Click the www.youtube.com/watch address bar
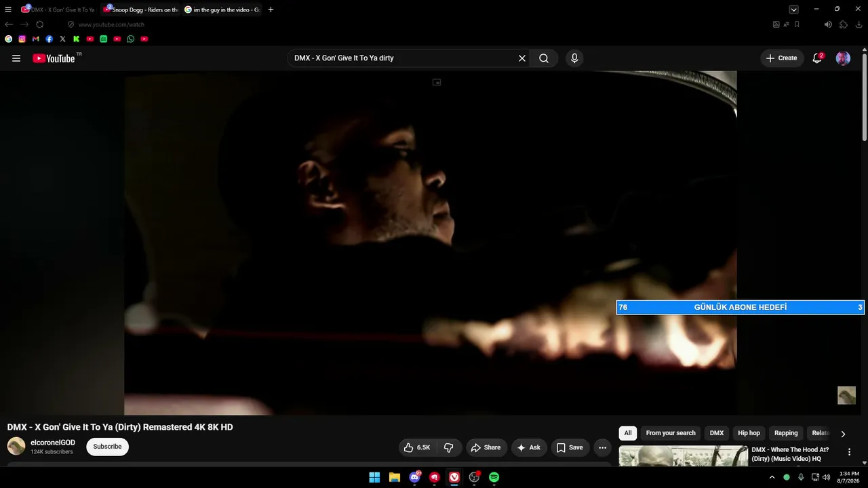 pyautogui.click(x=111, y=24)
